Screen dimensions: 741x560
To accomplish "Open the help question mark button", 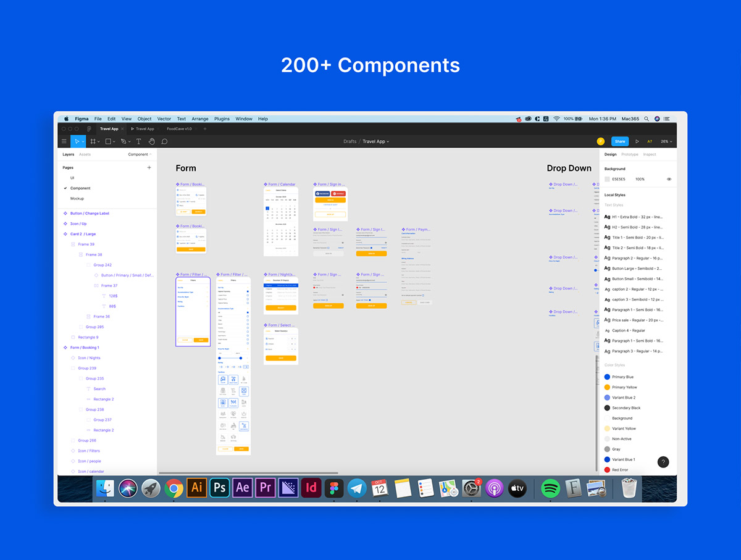I will (x=663, y=462).
